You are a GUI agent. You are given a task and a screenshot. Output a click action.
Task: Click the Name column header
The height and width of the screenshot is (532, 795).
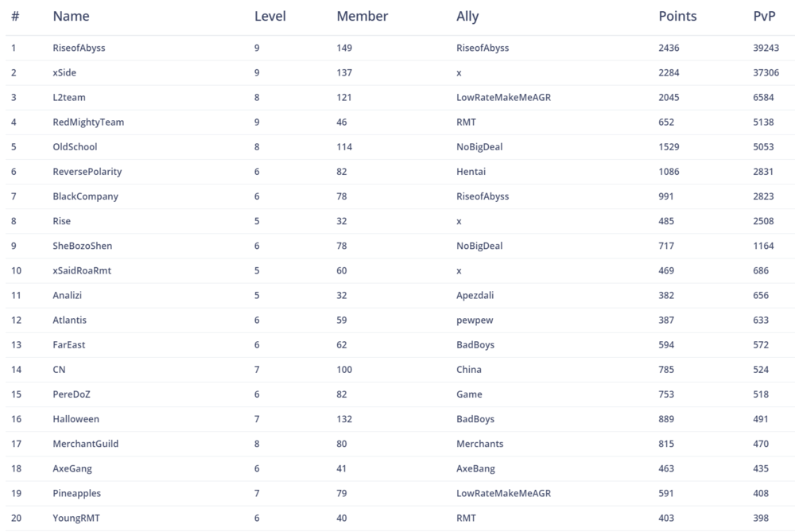(x=71, y=16)
